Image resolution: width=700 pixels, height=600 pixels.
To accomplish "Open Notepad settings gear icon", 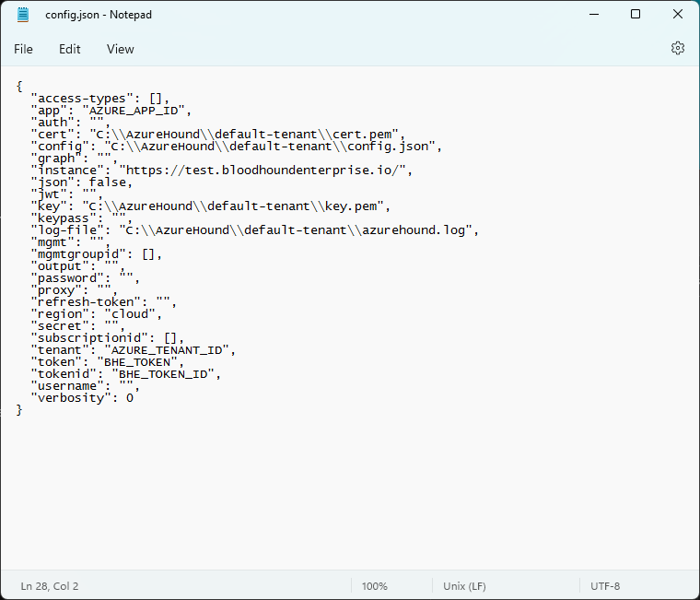I will [677, 48].
